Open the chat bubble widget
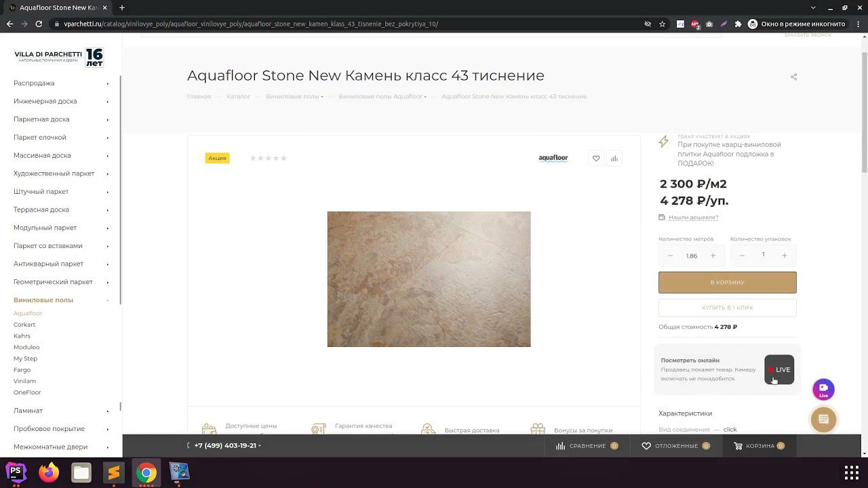This screenshot has width=868, height=488. (x=823, y=420)
